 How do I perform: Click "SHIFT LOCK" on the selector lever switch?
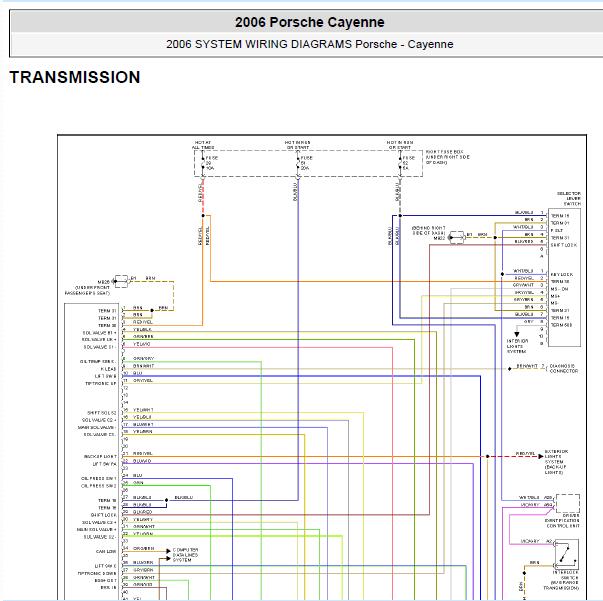coord(564,245)
